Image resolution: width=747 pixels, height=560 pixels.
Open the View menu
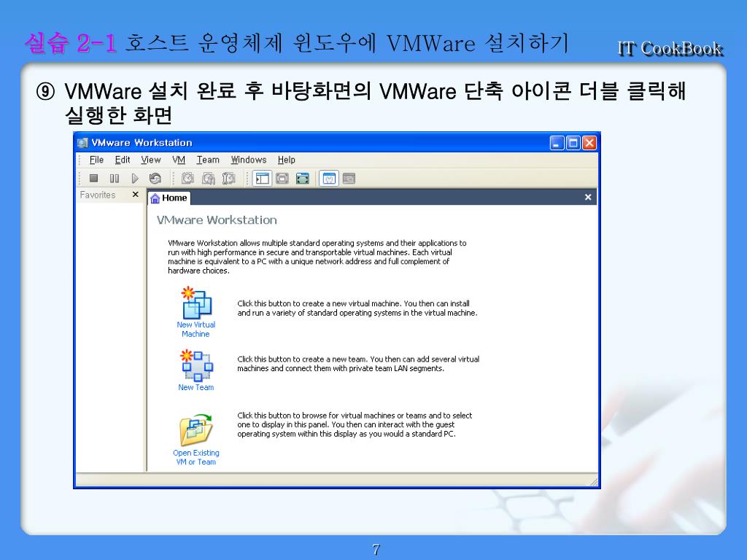150,160
